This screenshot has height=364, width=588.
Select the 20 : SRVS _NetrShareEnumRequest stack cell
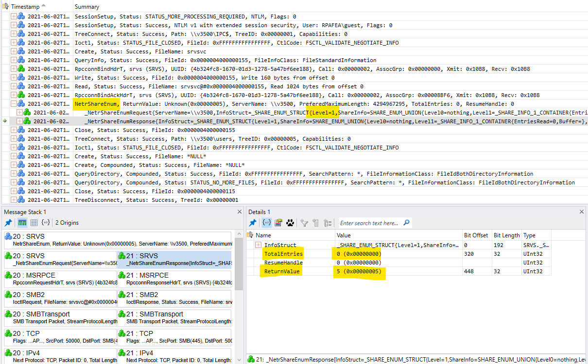tap(59, 259)
